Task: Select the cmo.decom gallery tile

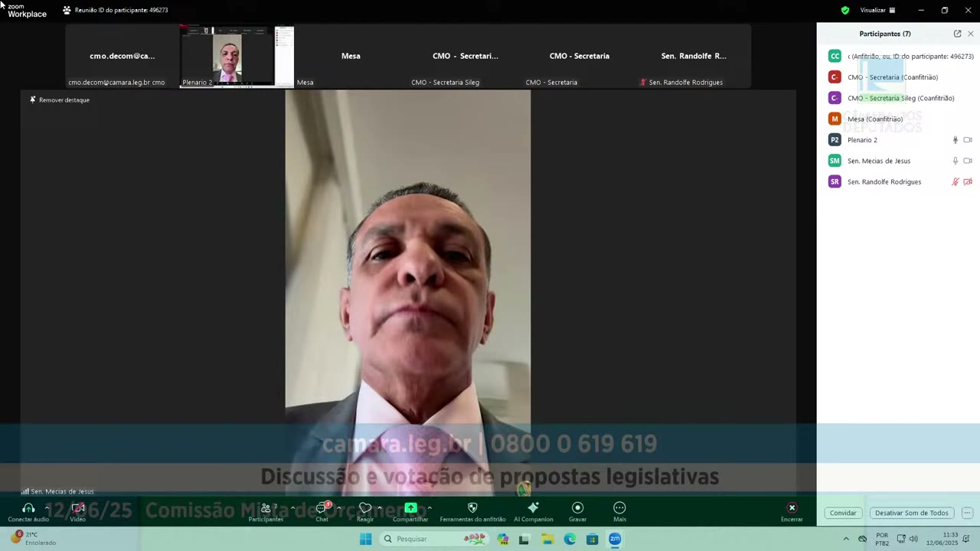Action: click(122, 57)
